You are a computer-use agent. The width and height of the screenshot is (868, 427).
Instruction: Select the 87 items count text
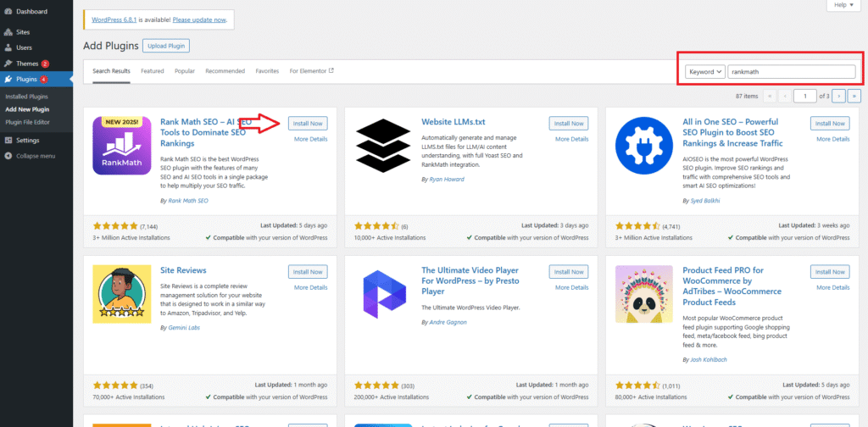coord(747,97)
